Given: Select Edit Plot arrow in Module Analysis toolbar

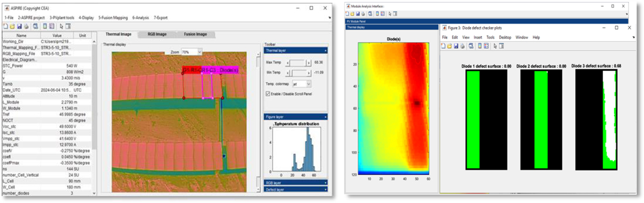Looking at the screenshot, I should [390, 14].
